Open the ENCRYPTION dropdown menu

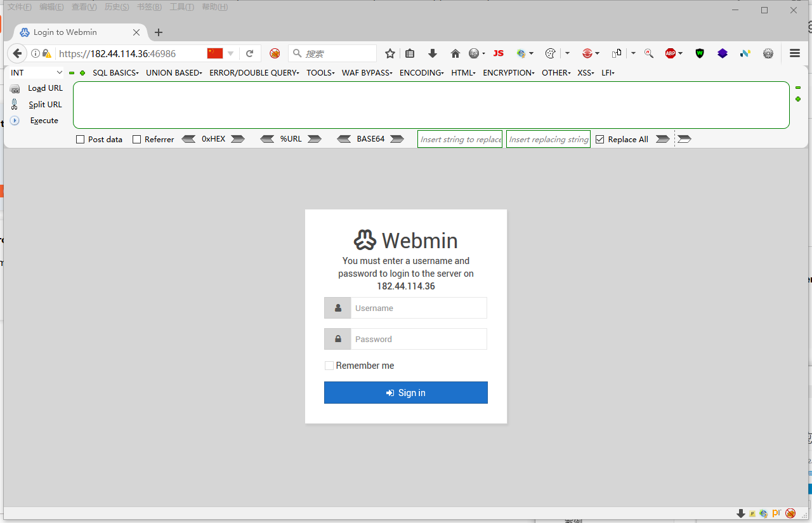(x=509, y=73)
